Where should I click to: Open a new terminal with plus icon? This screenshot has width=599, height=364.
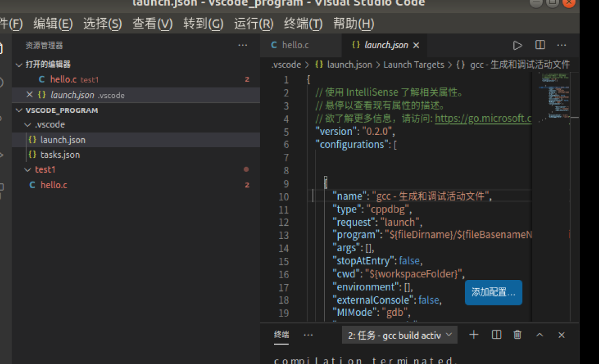point(473,335)
